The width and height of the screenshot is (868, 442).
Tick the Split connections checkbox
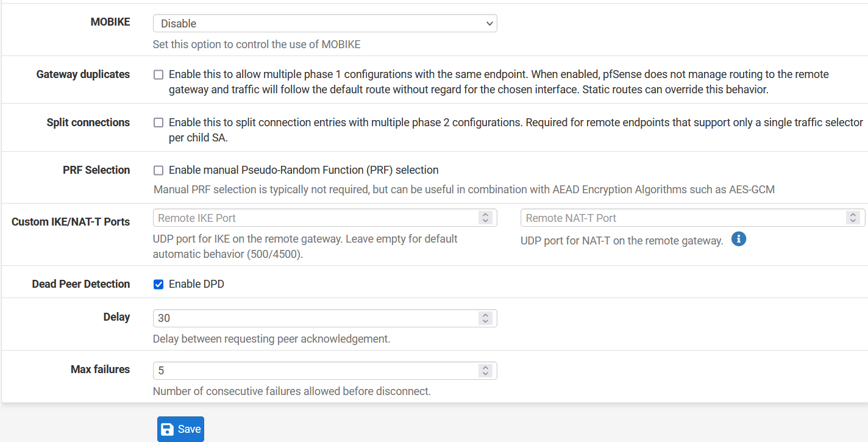(x=158, y=123)
